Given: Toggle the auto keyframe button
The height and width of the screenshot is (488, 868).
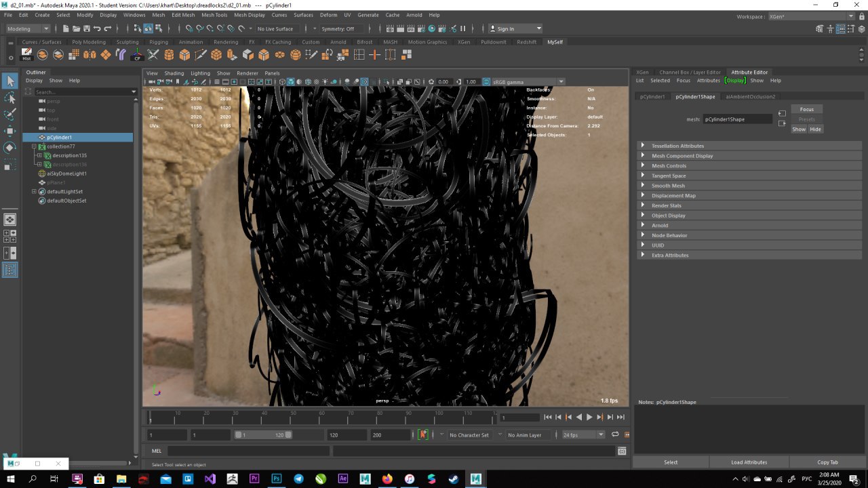Looking at the screenshot, I should pos(423,434).
